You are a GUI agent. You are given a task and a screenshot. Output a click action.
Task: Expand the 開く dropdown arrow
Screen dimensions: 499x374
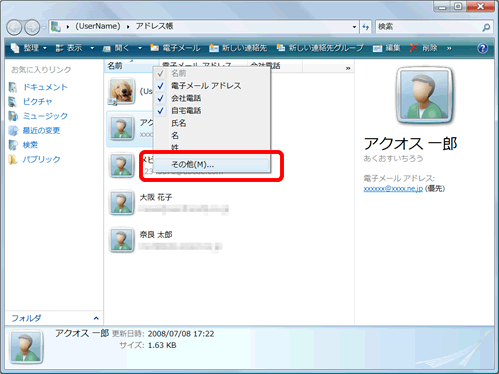pos(140,49)
